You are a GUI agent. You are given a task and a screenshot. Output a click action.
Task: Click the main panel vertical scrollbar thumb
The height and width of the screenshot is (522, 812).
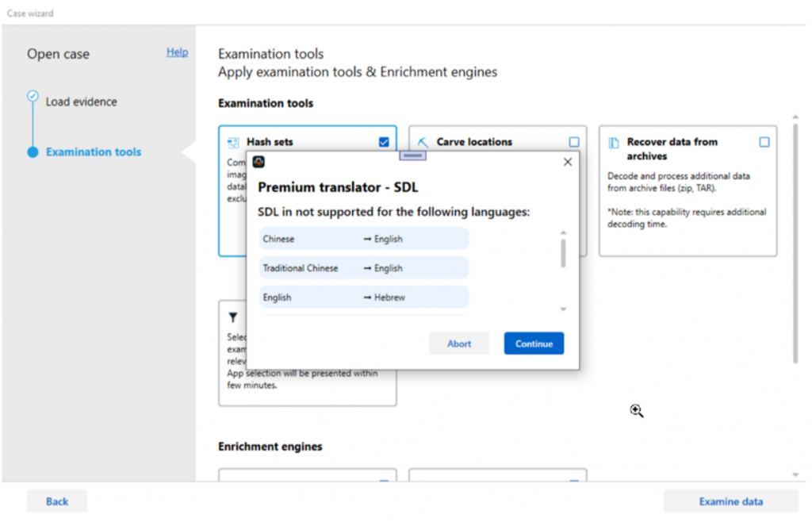click(795, 244)
